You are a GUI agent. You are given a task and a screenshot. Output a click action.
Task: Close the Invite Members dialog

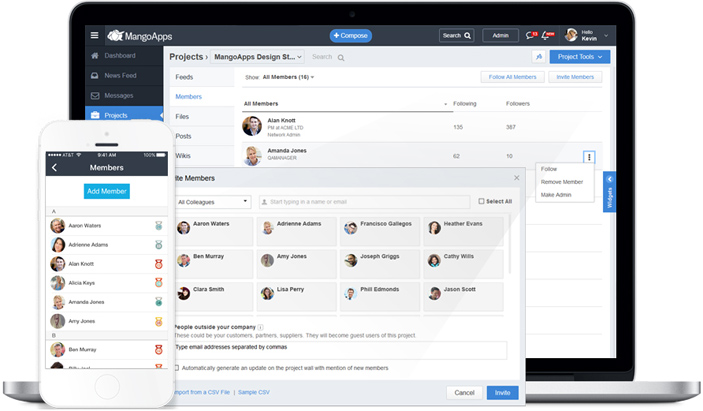[x=516, y=178]
